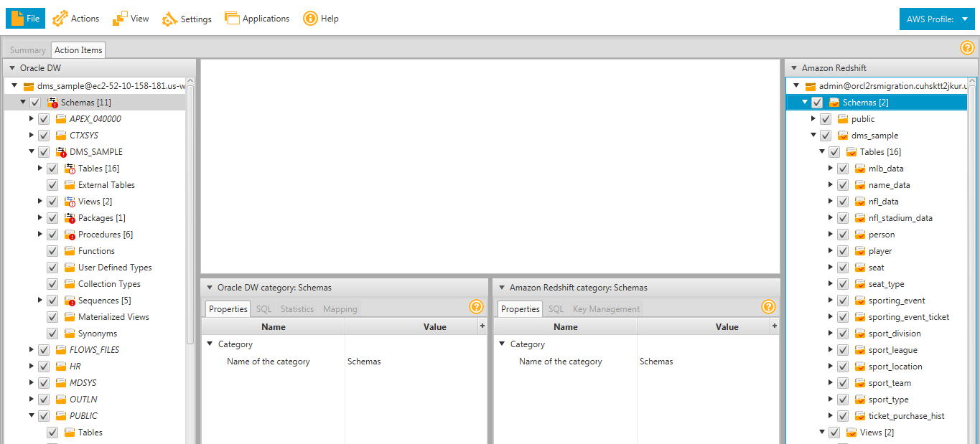Expand the FLOWS_FILES schema node
Viewport: 980px width, 444px height.
point(32,350)
